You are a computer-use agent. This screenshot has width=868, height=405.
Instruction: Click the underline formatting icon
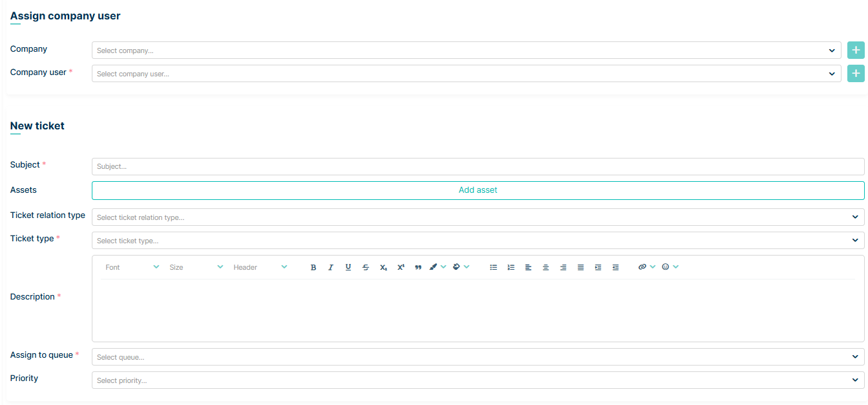[348, 267]
